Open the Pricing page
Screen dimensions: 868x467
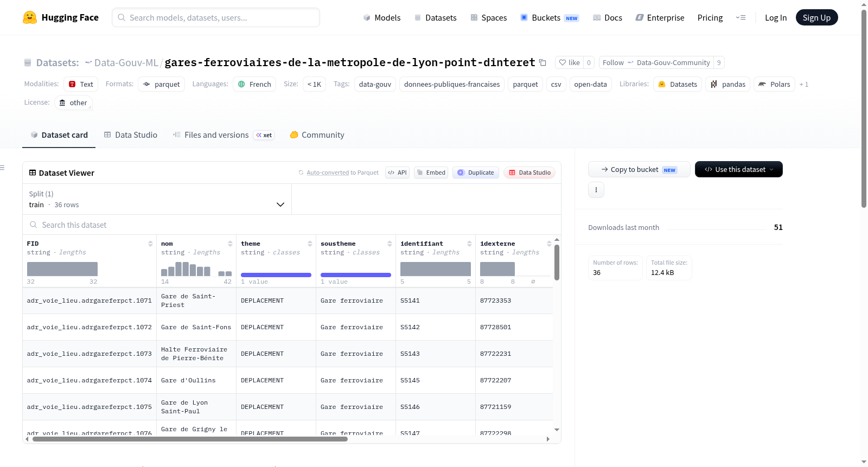(710, 17)
